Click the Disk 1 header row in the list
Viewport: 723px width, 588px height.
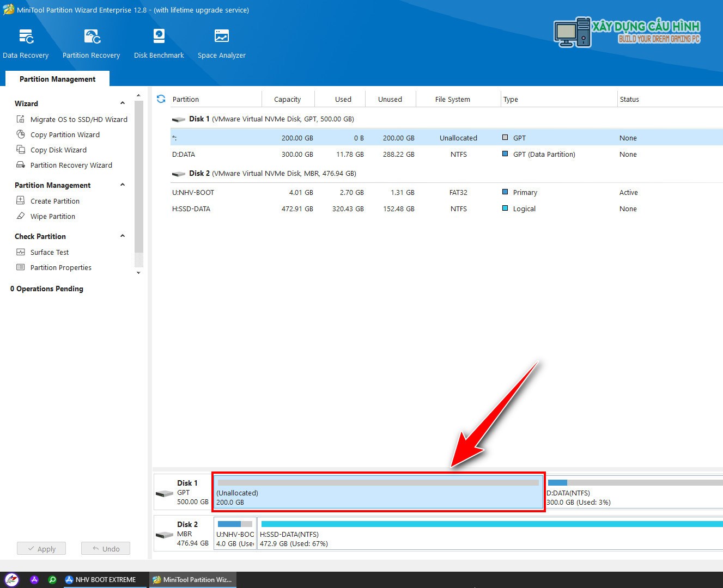[x=447, y=119]
